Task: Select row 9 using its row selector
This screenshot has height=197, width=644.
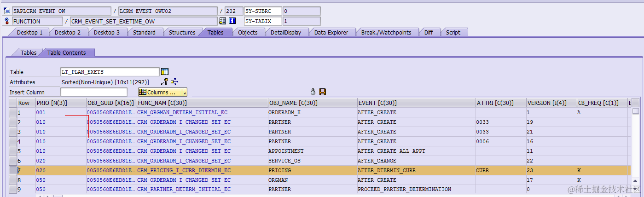Action: click(x=13, y=189)
